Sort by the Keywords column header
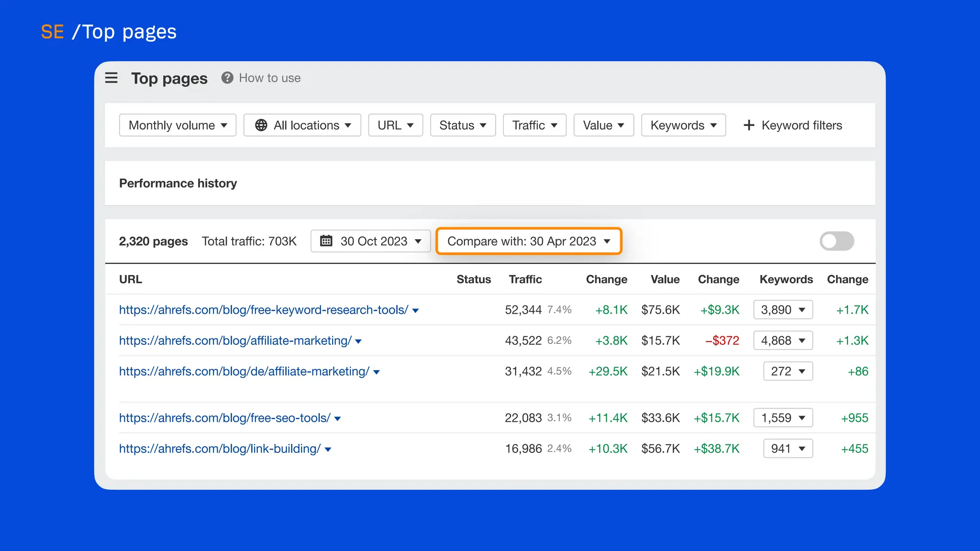Screen dimensions: 980x551 [x=786, y=279]
